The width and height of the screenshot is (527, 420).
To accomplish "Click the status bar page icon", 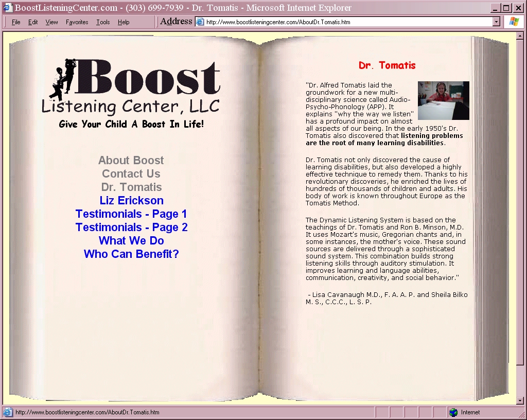I will click(x=8, y=412).
